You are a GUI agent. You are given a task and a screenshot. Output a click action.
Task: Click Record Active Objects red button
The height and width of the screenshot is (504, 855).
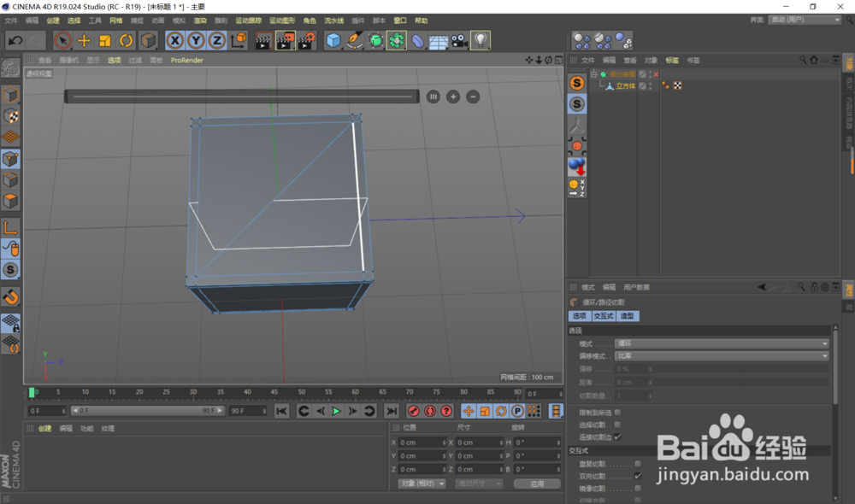pos(413,412)
